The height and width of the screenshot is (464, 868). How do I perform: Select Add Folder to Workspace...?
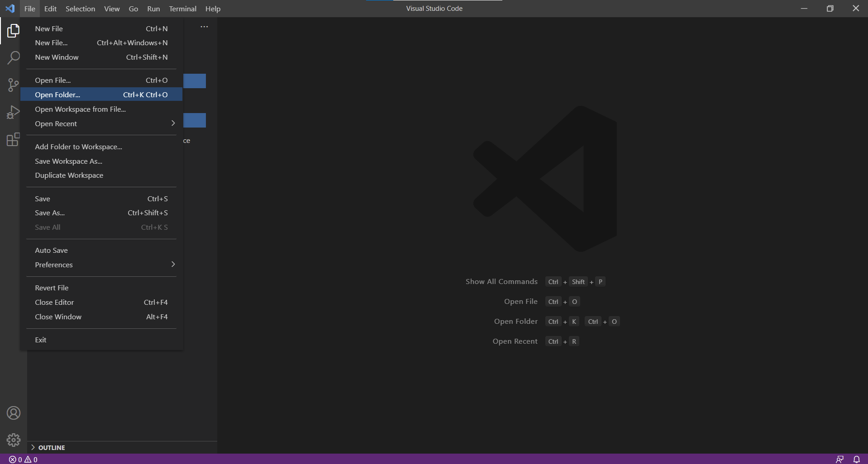click(101, 147)
